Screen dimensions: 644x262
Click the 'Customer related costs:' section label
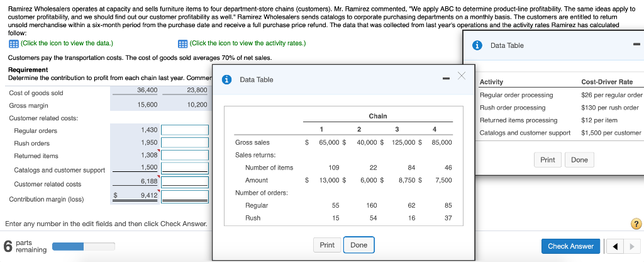click(43, 118)
